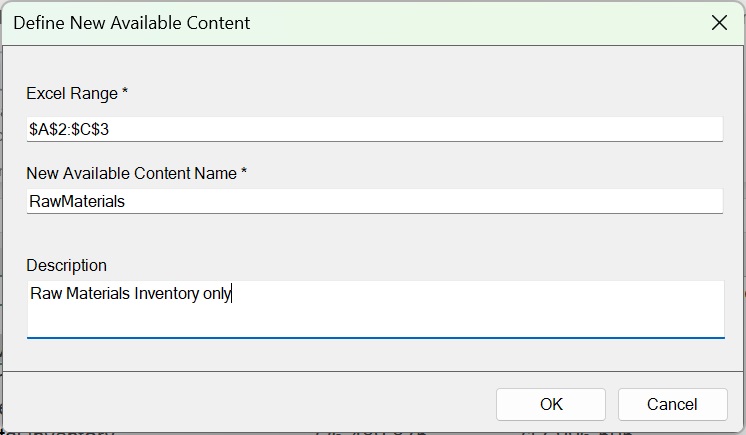Click the "New Available Content Name *" label
Screen dimensions: 746x435
click(136, 173)
